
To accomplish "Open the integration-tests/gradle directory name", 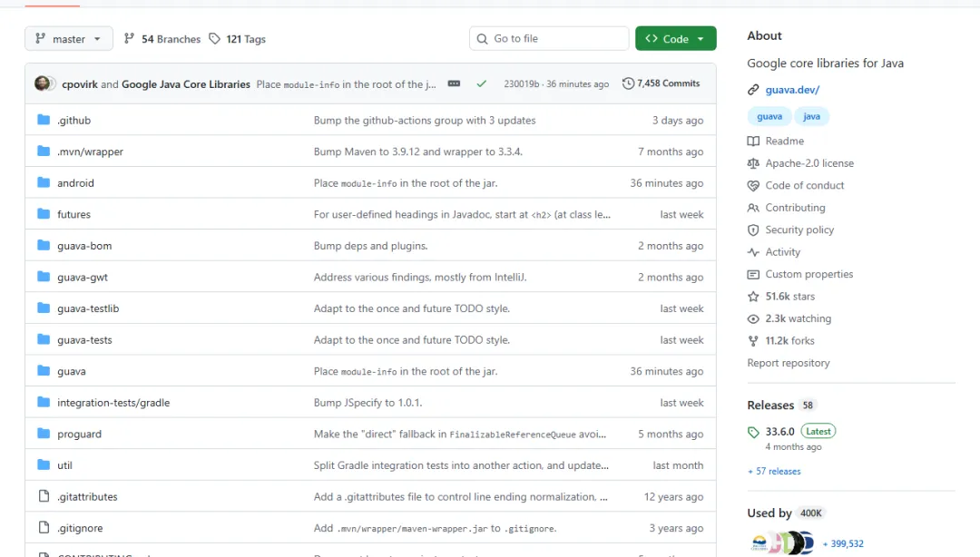I will (x=113, y=403).
